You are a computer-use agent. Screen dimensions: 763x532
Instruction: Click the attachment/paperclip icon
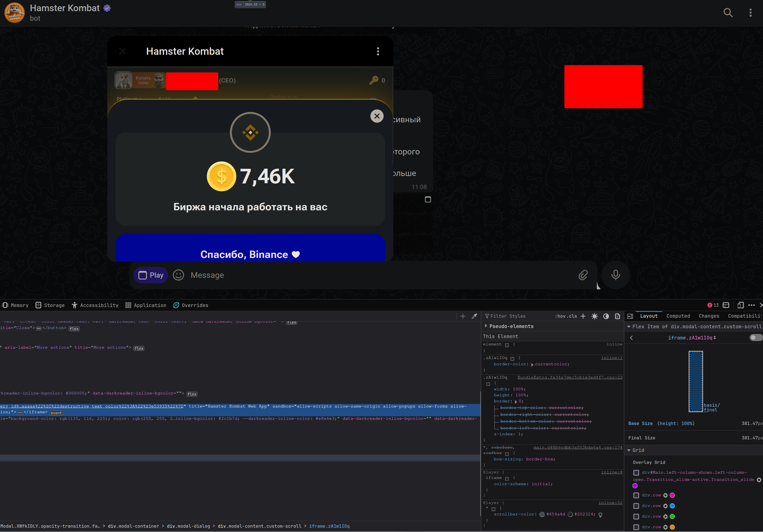pos(584,275)
